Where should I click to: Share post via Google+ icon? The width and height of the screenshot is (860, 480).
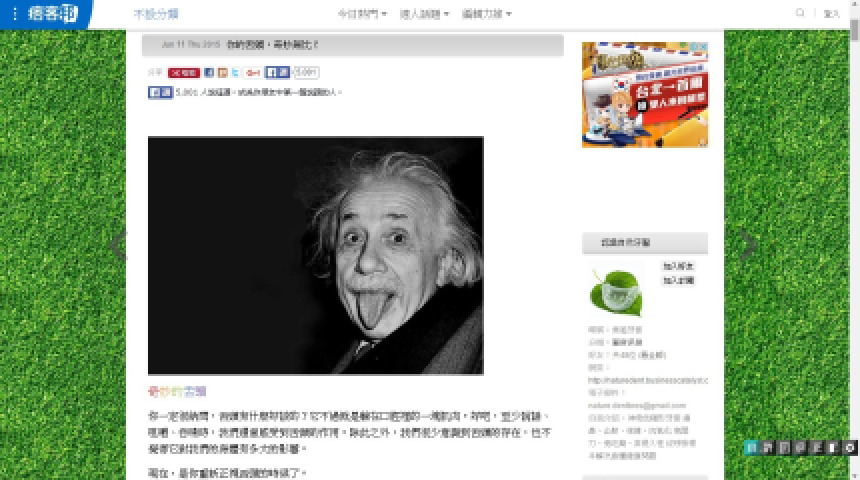(253, 73)
